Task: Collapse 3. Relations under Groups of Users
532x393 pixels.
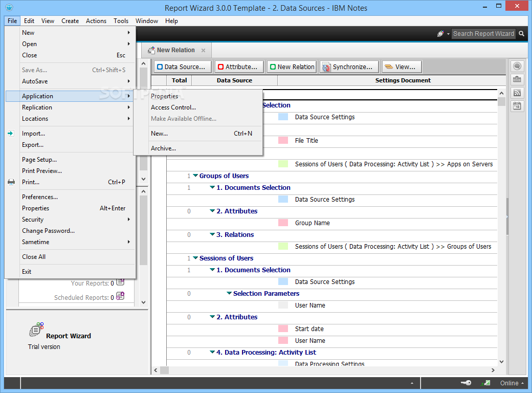Action: [212, 234]
